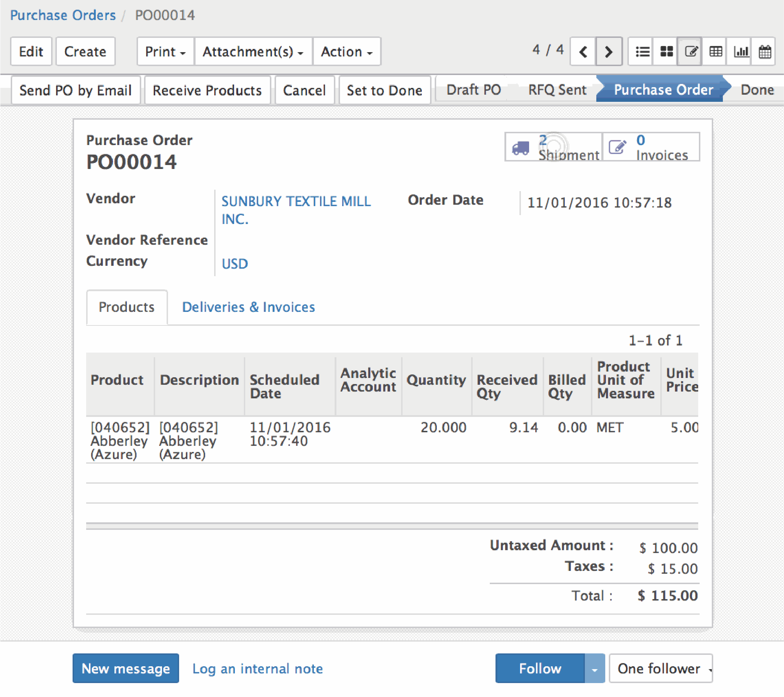This screenshot has width=784, height=697.
Task: Switch to the Products tab
Action: (x=127, y=307)
